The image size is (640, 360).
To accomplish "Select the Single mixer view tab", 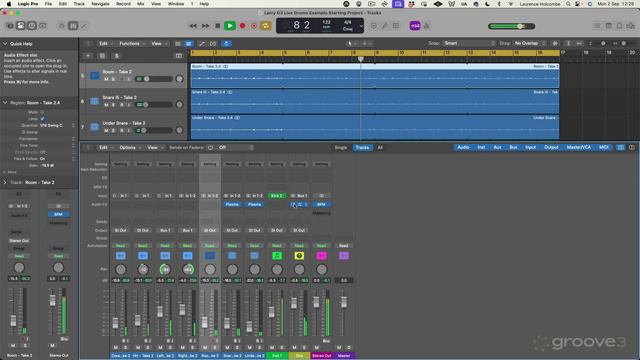I will click(x=341, y=147).
